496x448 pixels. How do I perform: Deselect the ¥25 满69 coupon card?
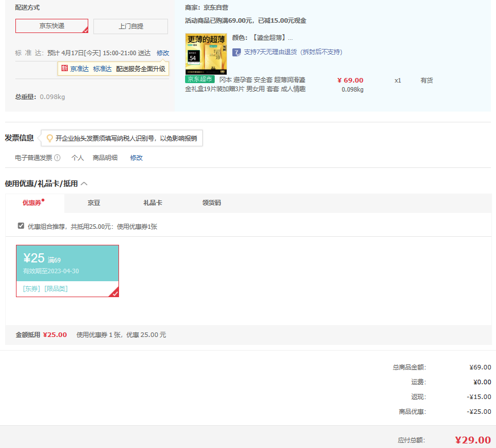pyautogui.click(x=67, y=271)
